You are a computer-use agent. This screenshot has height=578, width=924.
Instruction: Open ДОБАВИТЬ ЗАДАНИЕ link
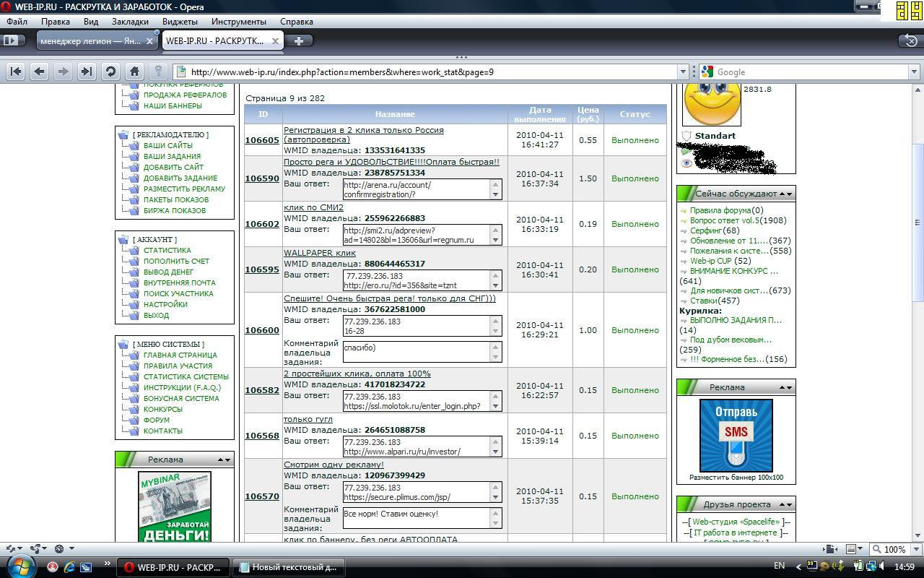180,178
